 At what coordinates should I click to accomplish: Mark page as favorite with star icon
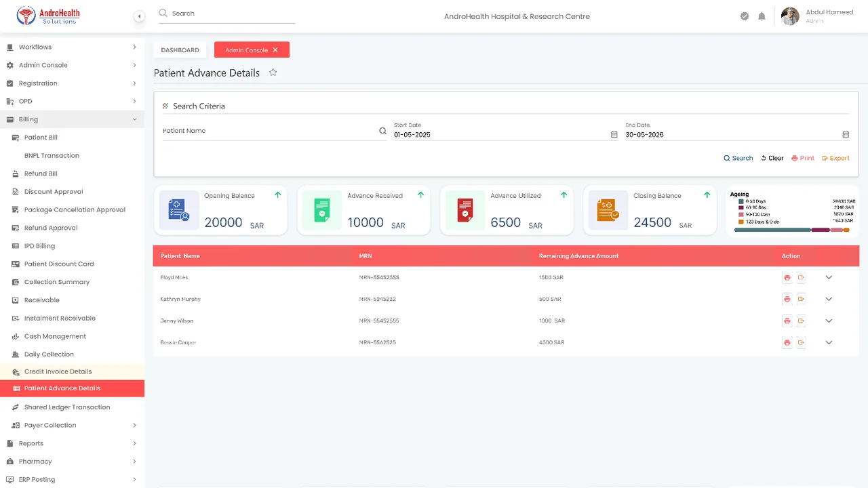point(273,73)
